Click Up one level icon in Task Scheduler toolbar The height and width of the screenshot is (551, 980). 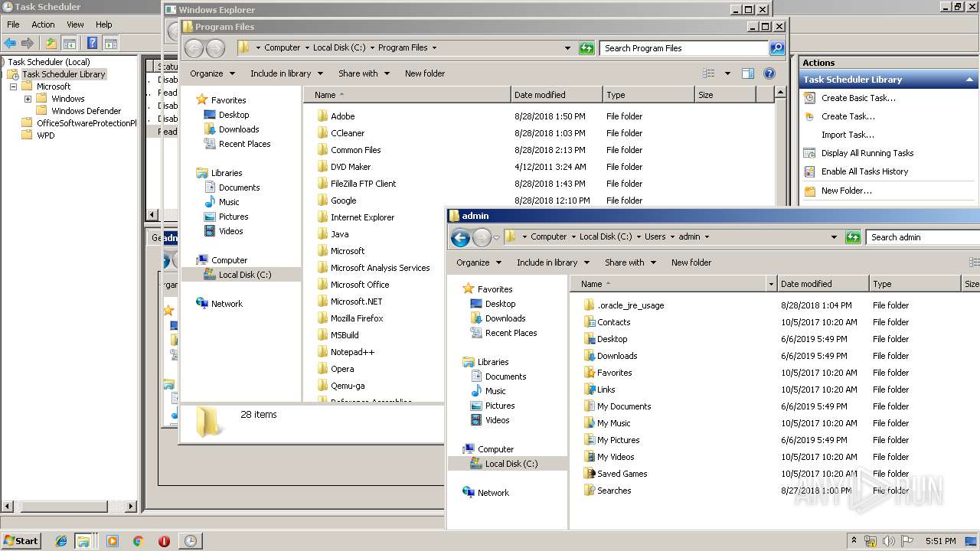[x=51, y=43]
